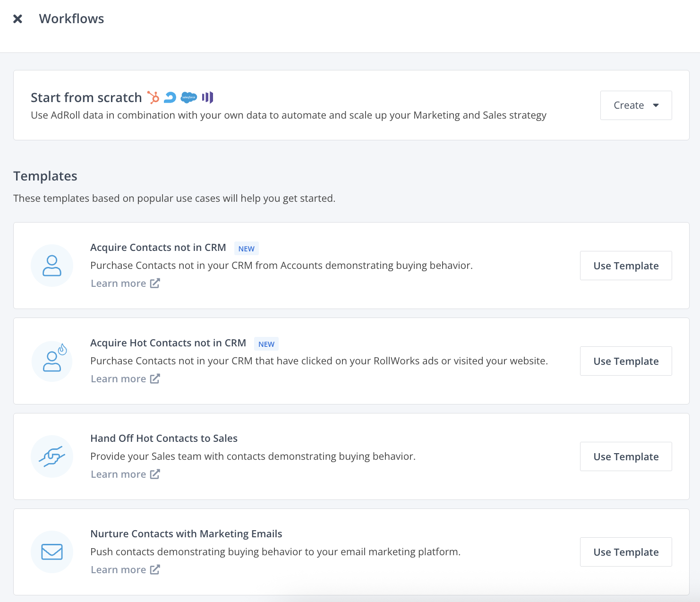Viewport: 700px width, 602px height.
Task: Open Learn more under Acquire Contacts not in CRM
Action: point(125,284)
